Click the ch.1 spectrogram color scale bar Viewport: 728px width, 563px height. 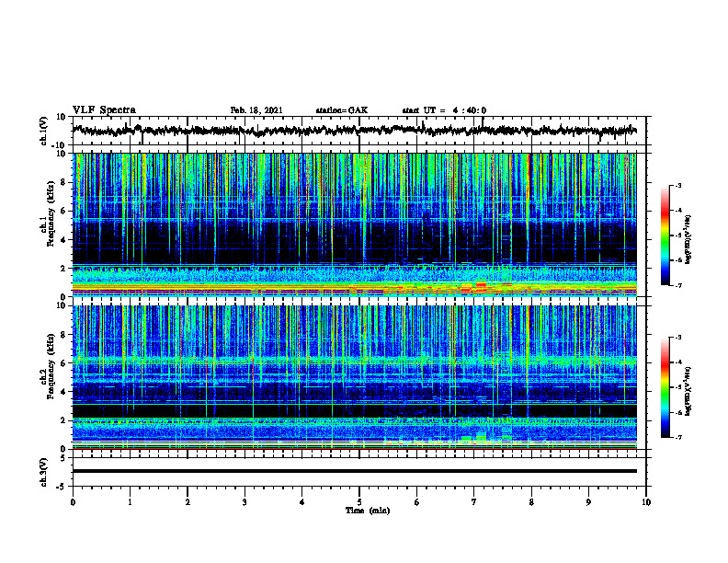point(665,236)
